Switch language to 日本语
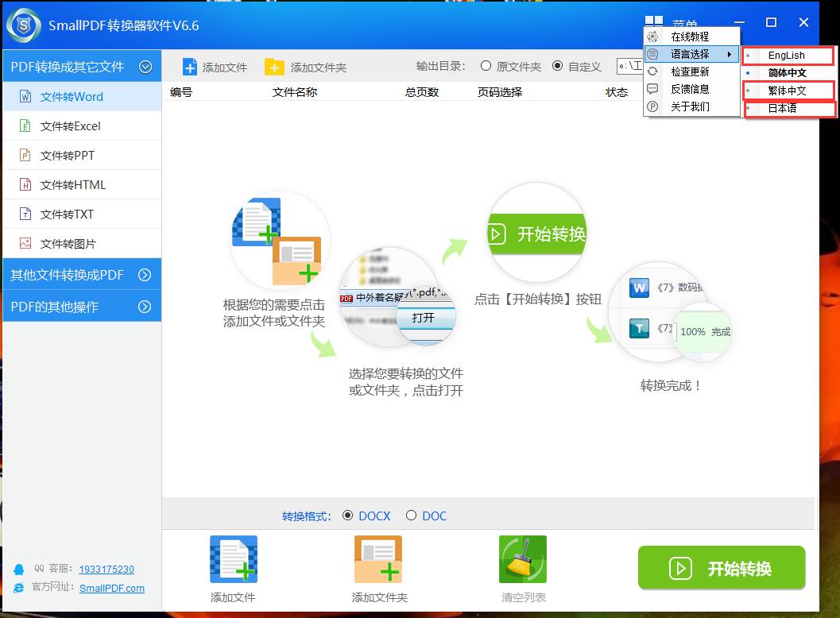840x618 pixels. 788,108
